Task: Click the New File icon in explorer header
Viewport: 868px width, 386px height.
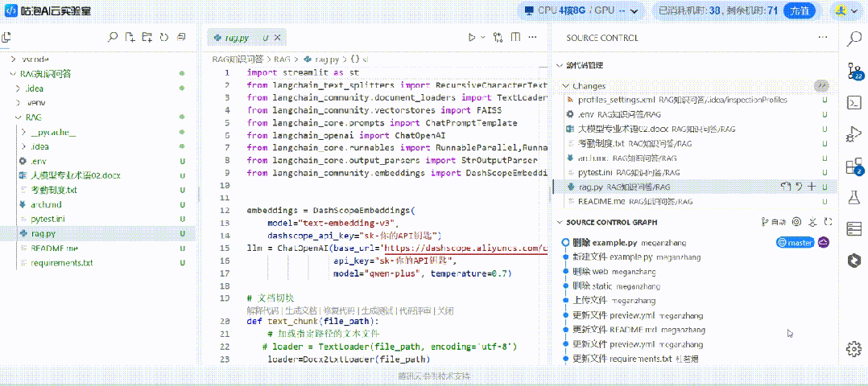Action: pyautogui.click(x=130, y=38)
